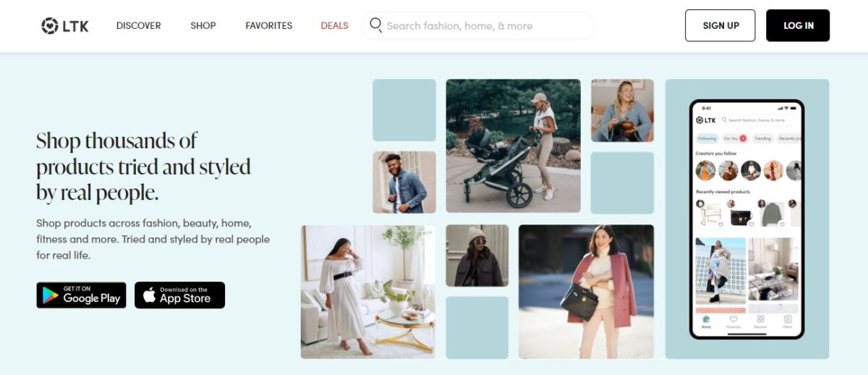Open the Favorites navigation link
Viewport: 868px width, 375px height.
point(269,25)
